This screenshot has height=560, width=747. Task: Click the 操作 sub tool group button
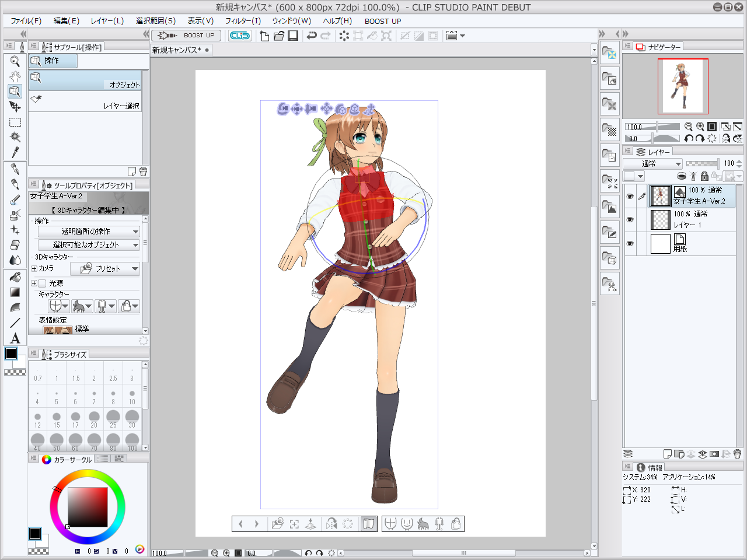(x=53, y=61)
